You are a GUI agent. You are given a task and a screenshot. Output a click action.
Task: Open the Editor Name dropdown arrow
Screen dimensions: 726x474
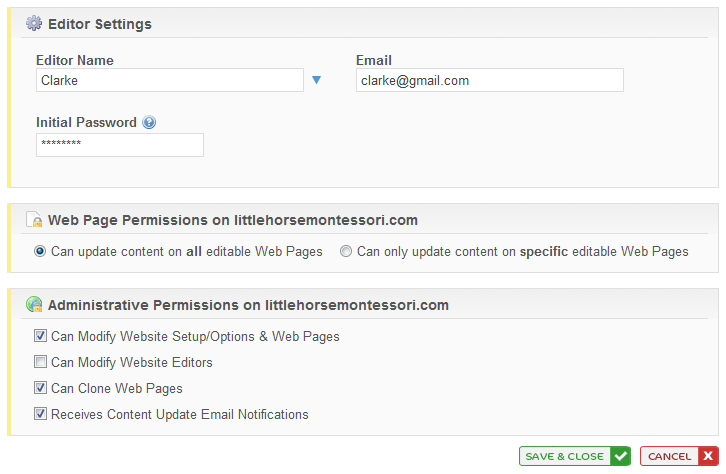click(316, 80)
